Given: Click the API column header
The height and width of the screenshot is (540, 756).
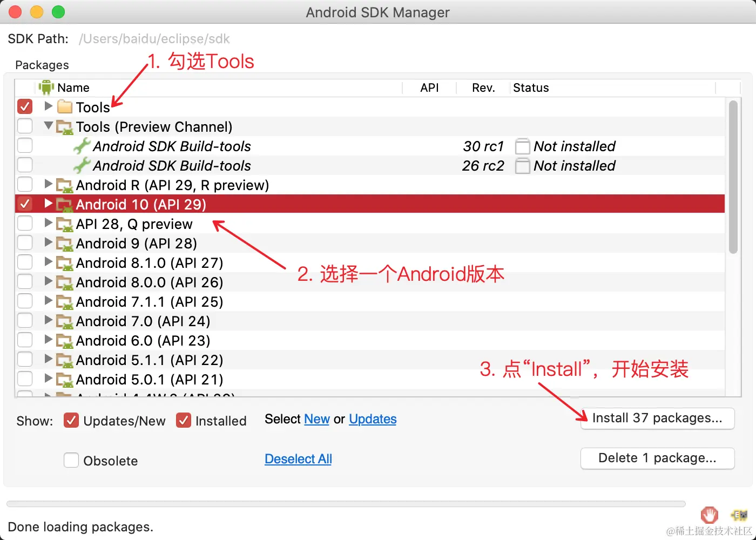Looking at the screenshot, I should pyautogui.click(x=429, y=87).
